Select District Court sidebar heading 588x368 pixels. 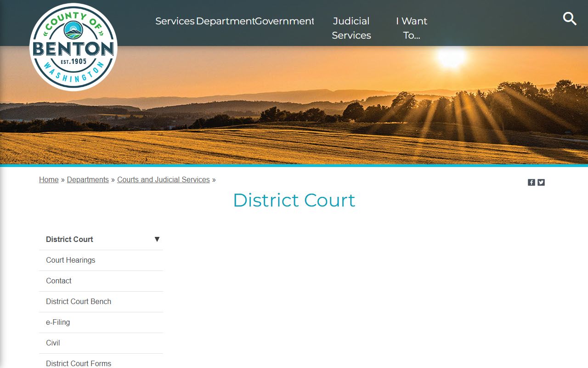69,239
